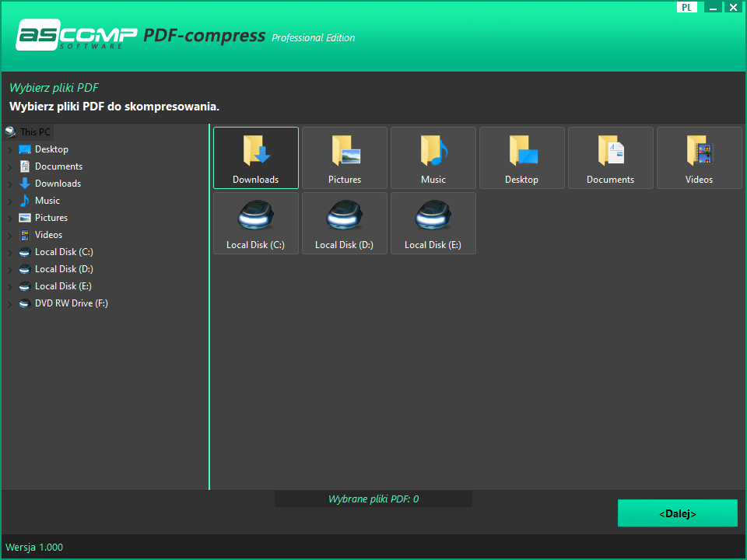Viewport: 747px width, 560px height.
Task: Click the 'Wybrane pliki PDF: 0' counter
Action: pos(373,499)
